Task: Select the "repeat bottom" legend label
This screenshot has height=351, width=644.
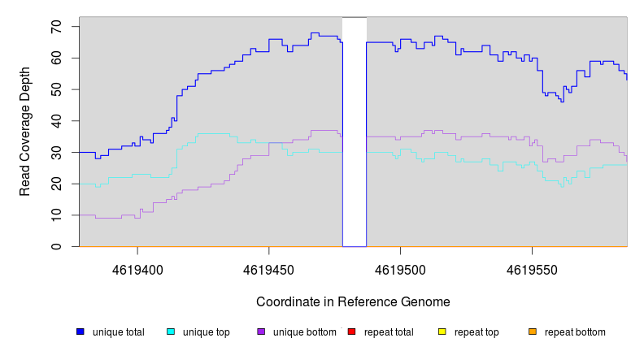Action: click(575, 332)
